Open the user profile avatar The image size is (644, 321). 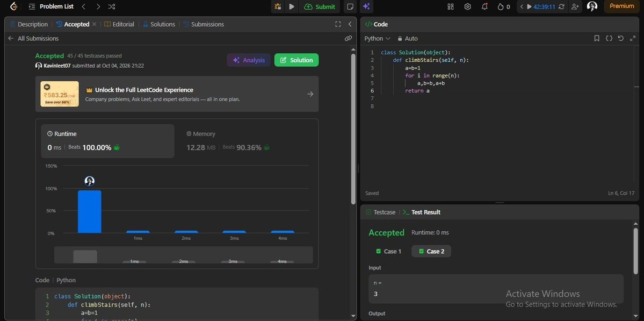pyautogui.click(x=592, y=6)
